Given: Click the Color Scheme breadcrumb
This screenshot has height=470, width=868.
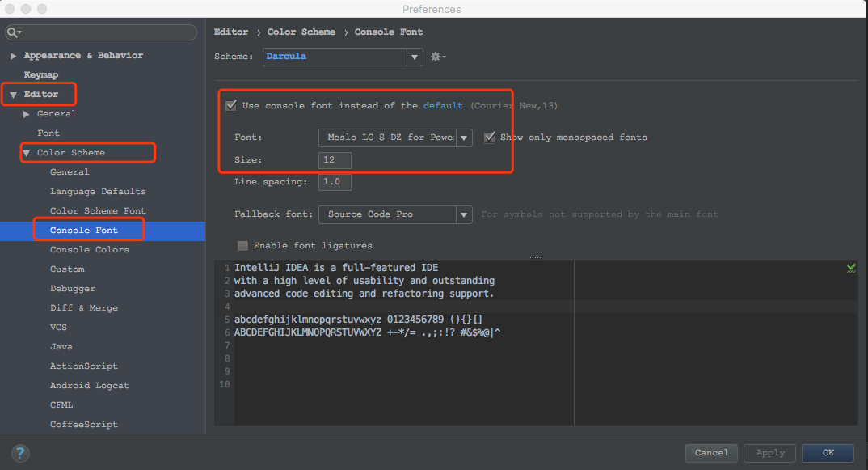Looking at the screenshot, I should pos(301,32).
